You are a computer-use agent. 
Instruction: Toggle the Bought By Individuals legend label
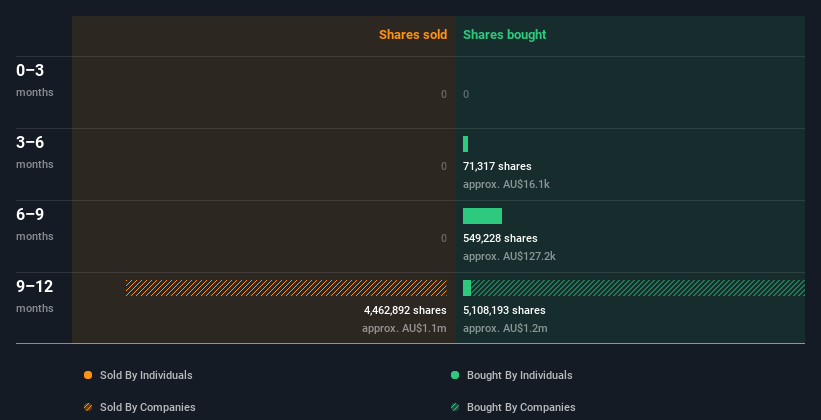point(519,375)
